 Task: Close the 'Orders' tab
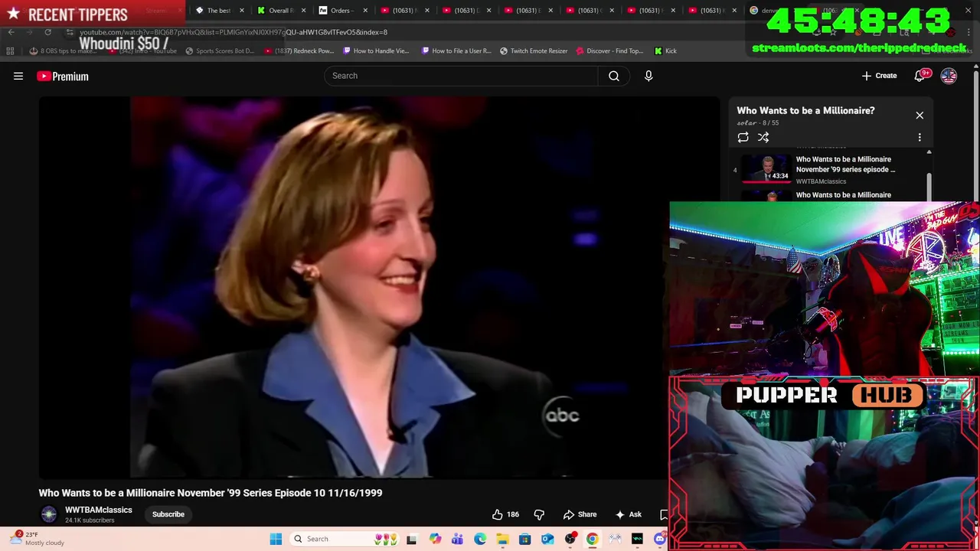pos(364,11)
